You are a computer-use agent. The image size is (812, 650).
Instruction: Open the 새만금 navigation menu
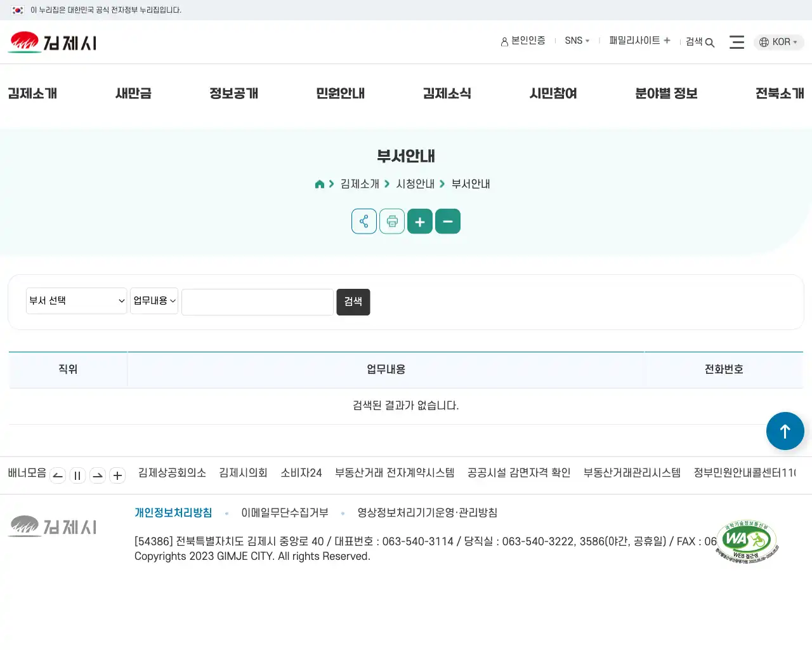(x=133, y=93)
